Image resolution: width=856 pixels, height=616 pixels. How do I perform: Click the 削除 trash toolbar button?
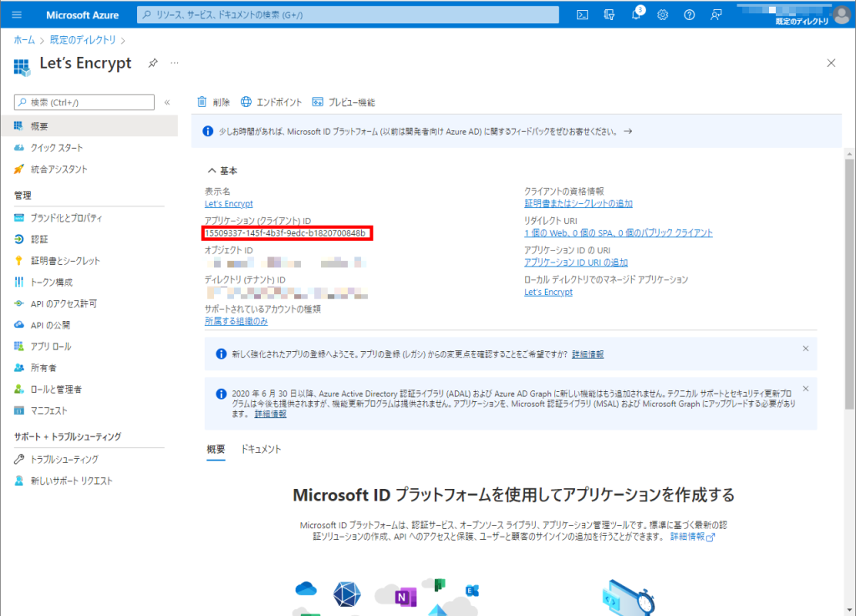[213, 102]
